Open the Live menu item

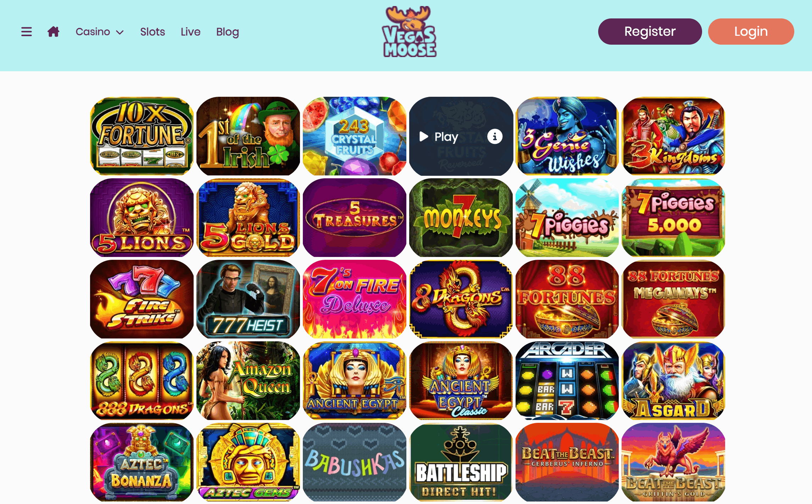190,32
